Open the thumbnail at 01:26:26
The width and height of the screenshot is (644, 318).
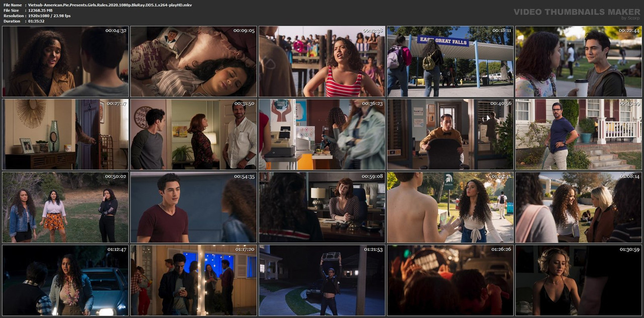tap(450, 280)
